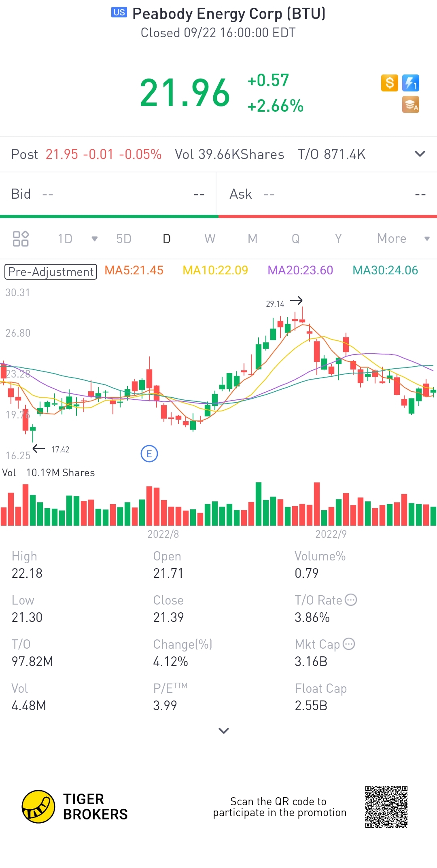Tap the Closed 09/22 16:00:00 EDT status
Image resolution: width=437 pixels, height=868 pixels.
coord(218,33)
